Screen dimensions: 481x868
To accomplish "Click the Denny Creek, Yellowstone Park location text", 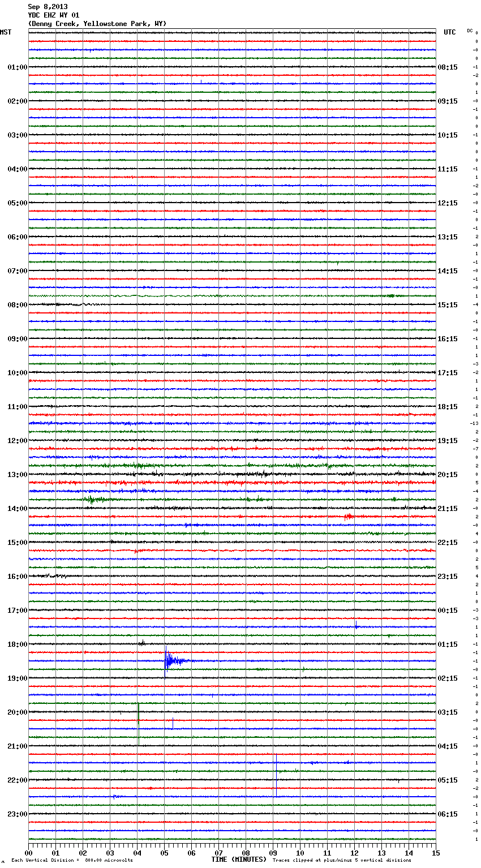I will 97,24.
